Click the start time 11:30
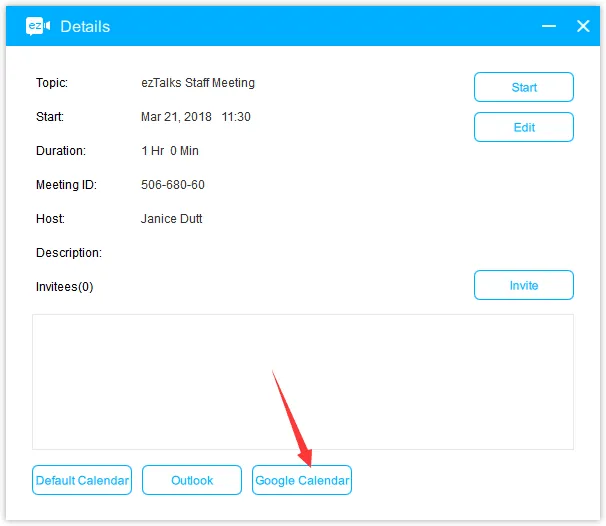Image resolution: width=606 pixels, height=526 pixels. click(x=236, y=117)
